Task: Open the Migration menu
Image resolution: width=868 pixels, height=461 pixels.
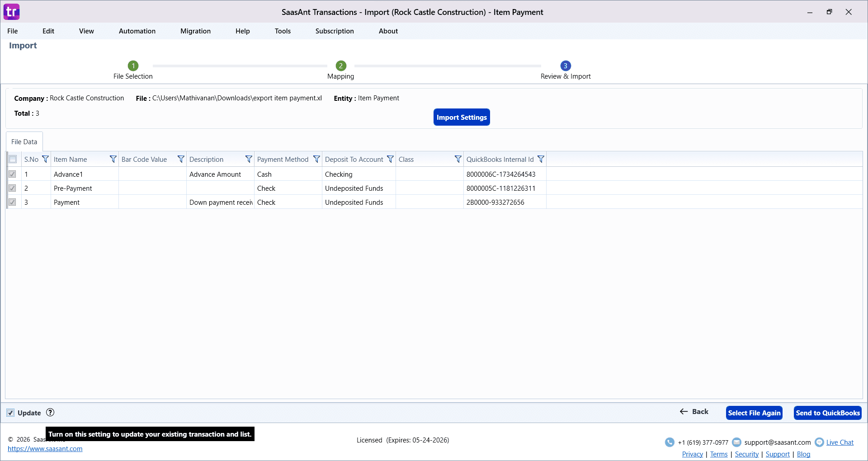Action: 195,31
